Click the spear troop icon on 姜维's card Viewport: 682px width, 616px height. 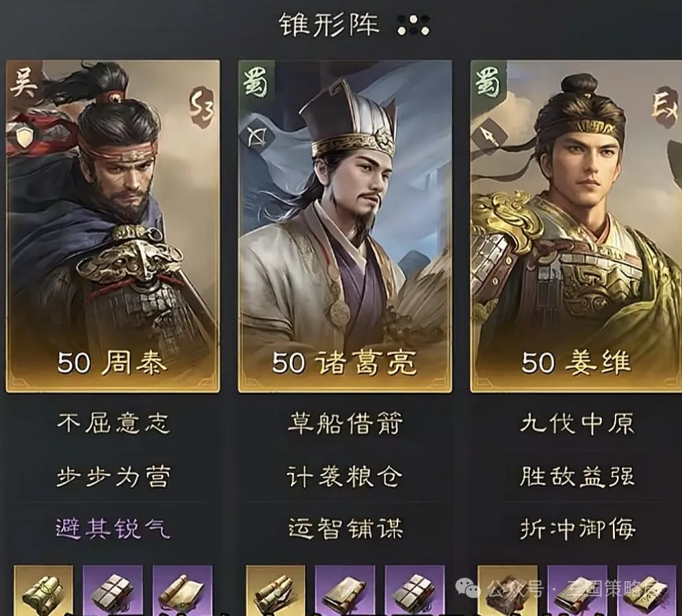click(490, 137)
